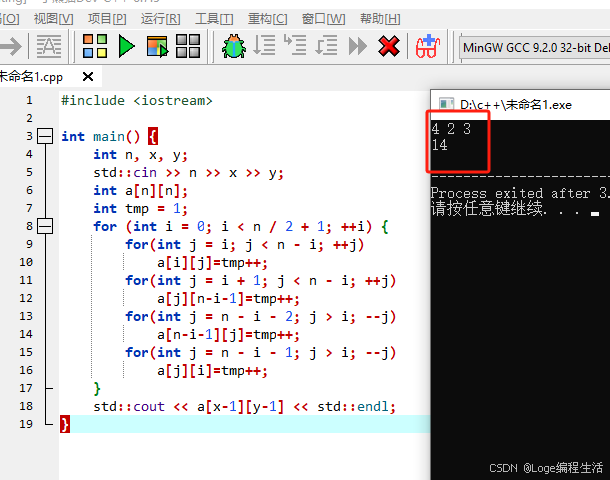The height and width of the screenshot is (480, 610).
Task: Open the 窗口[W] menu
Action: click(323, 19)
